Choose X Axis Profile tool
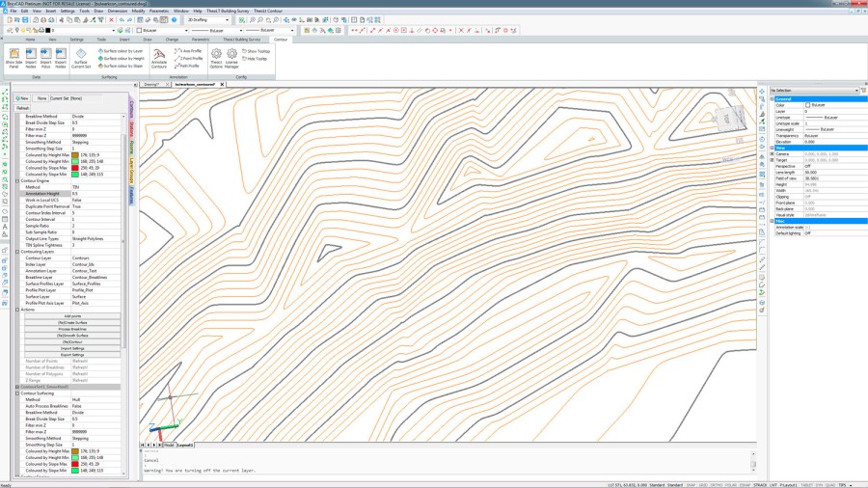 coord(188,51)
